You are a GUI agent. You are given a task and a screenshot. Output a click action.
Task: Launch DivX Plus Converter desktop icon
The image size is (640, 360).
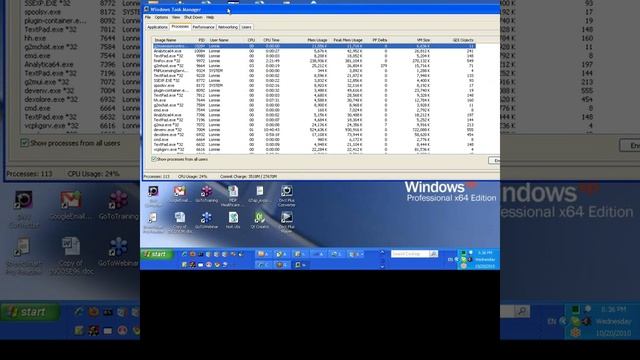[x=287, y=196]
